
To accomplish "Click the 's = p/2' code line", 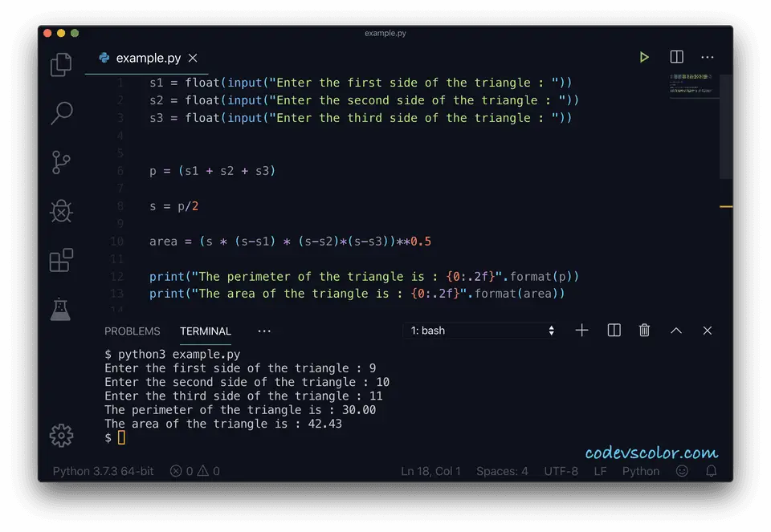I will click(173, 206).
